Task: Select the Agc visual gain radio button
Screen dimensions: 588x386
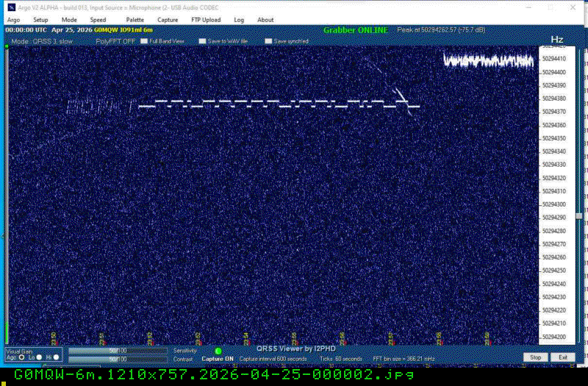Action: click(x=21, y=357)
